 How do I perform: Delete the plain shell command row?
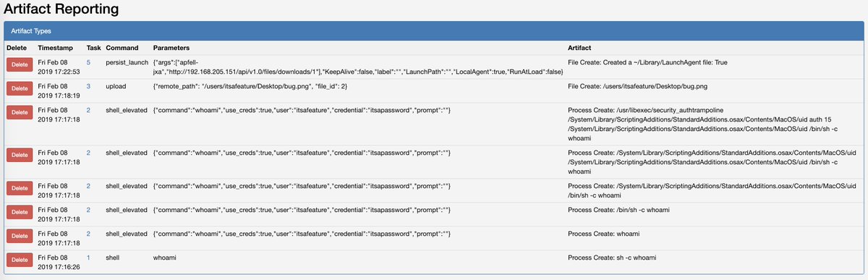[x=20, y=259]
